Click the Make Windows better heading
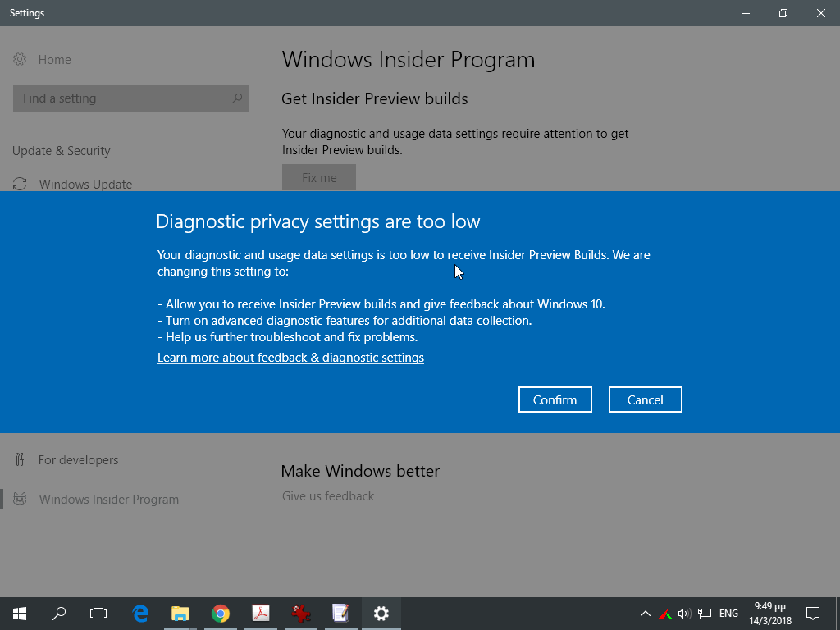This screenshot has width=840, height=630. (x=360, y=471)
